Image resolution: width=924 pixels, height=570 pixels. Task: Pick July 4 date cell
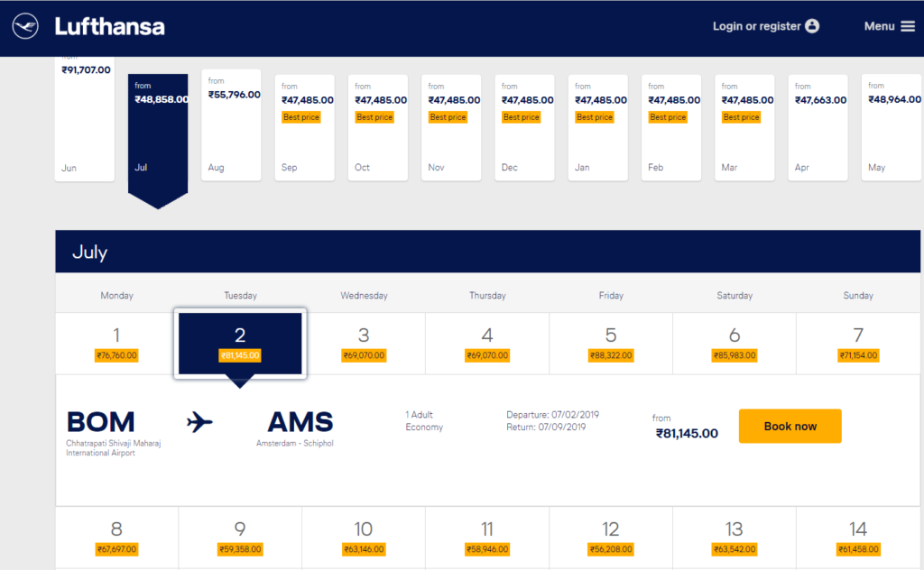tap(487, 344)
